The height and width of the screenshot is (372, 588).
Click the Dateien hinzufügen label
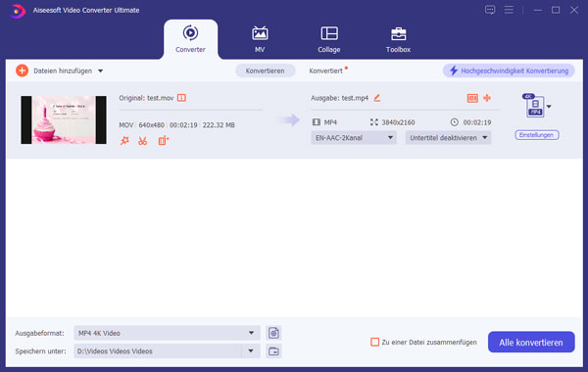(x=63, y=70)
